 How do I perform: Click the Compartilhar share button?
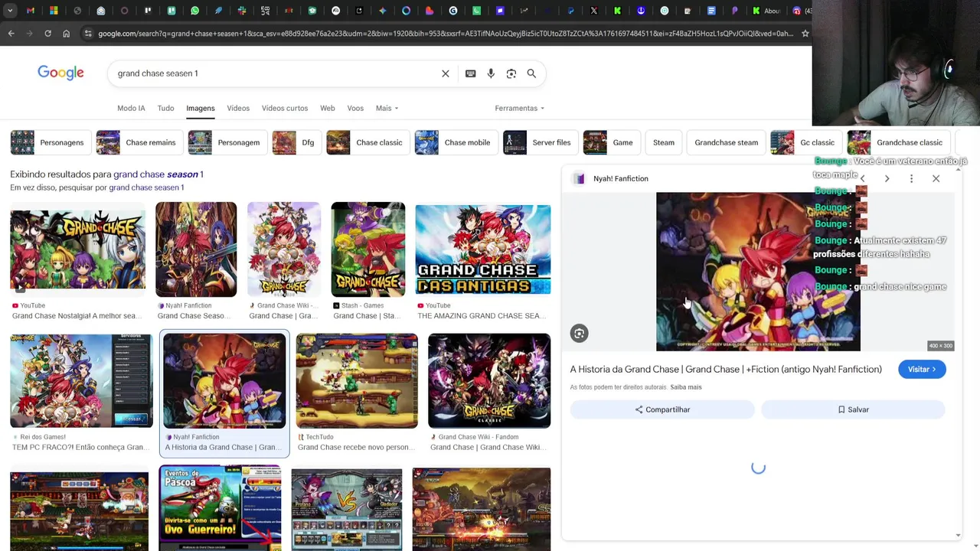click(x=662, y=409)
